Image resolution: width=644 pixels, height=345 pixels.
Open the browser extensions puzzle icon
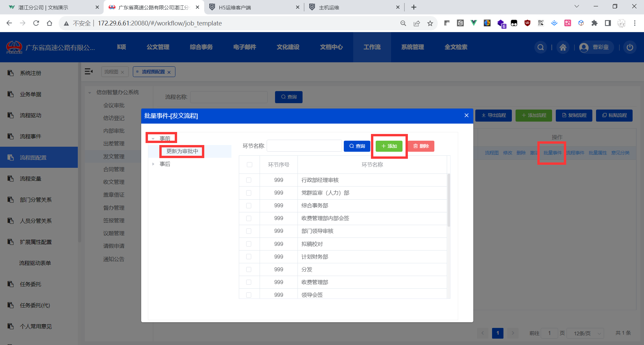pyautogui.click(x=594, y=23)
